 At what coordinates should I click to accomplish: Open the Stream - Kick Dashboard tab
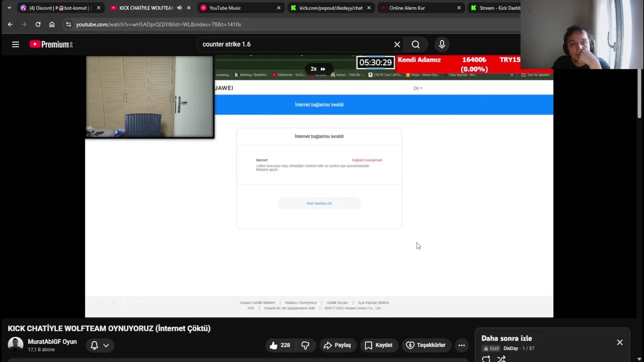pyautogui.click(x=494, y=8)
